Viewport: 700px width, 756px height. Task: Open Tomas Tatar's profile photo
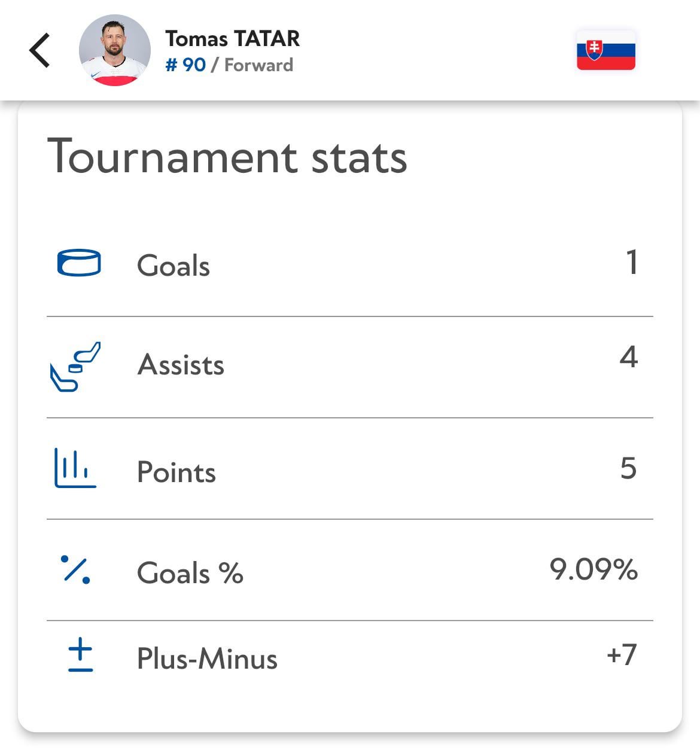tap(114, 50)
